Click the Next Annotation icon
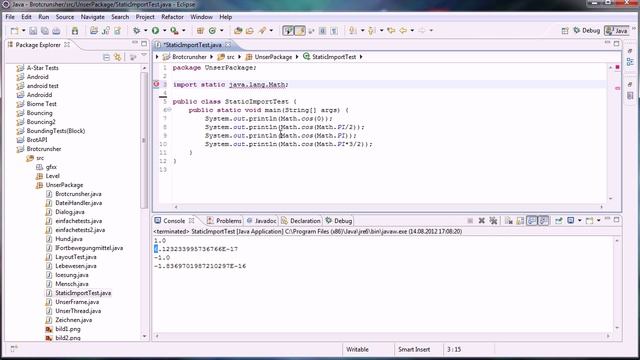640x360 pixels. (x=353, y=31)
